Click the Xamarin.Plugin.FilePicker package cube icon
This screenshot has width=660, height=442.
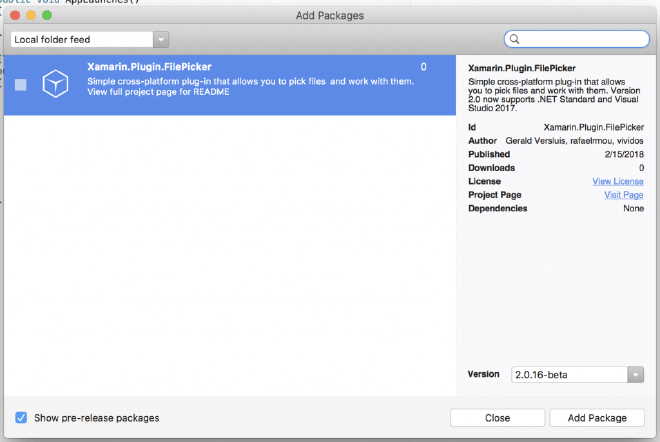point(55,84)
